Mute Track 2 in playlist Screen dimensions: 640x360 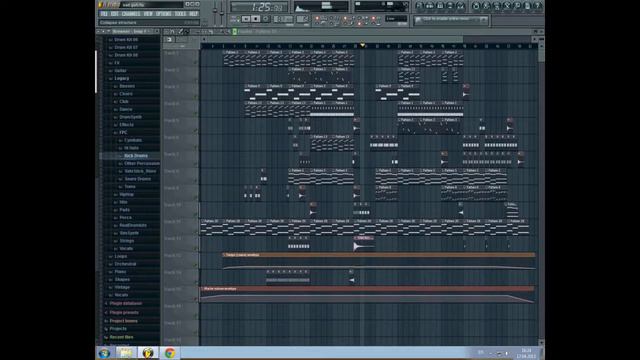[195, 80]
